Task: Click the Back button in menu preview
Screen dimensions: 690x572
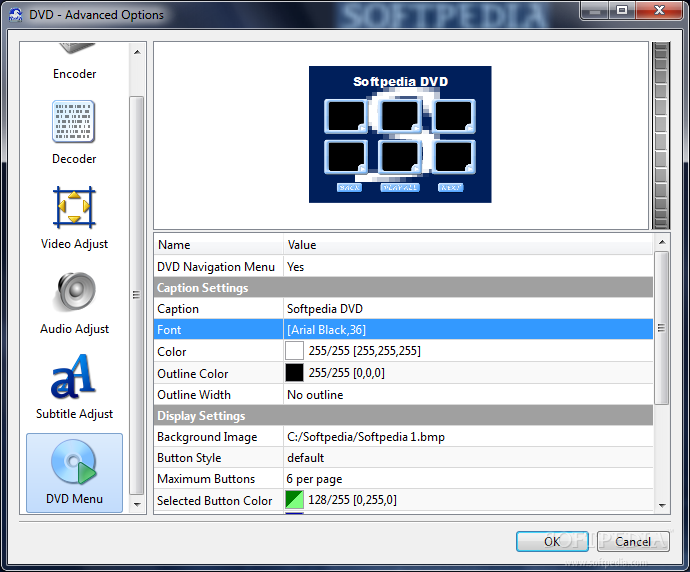Action: pyautogui.click(x=349, y=187)
